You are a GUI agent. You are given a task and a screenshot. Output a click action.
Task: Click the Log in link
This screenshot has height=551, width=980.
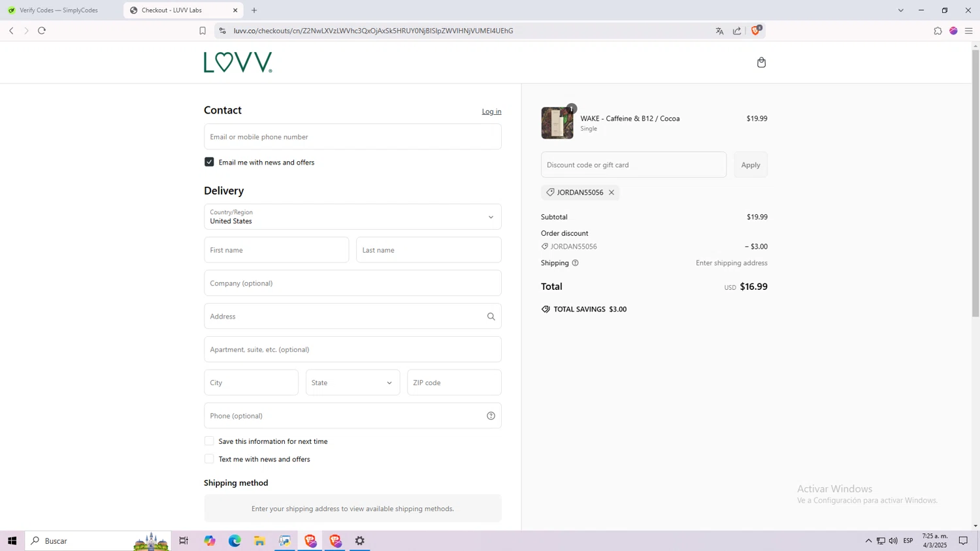coord(491,112)
